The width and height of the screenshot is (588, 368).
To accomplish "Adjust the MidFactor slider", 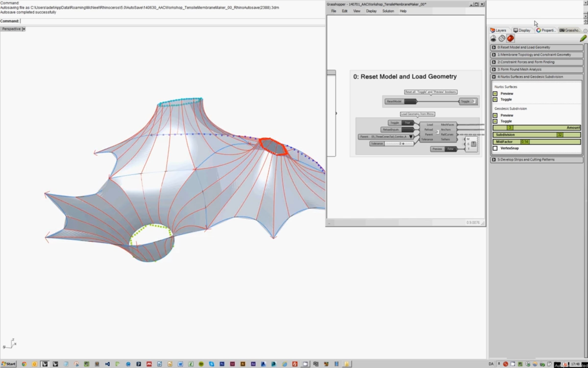I will pyautogui.click(x=525, y=142).
